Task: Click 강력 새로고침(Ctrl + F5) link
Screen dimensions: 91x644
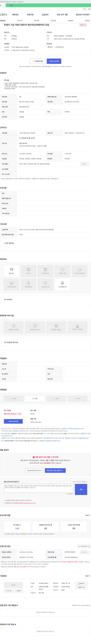Action: [x=49, y=67]
